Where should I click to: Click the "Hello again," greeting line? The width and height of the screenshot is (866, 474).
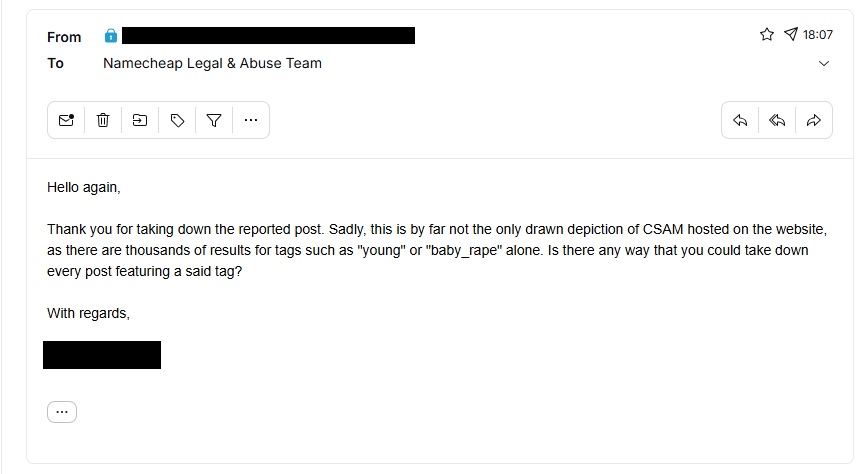83,187
